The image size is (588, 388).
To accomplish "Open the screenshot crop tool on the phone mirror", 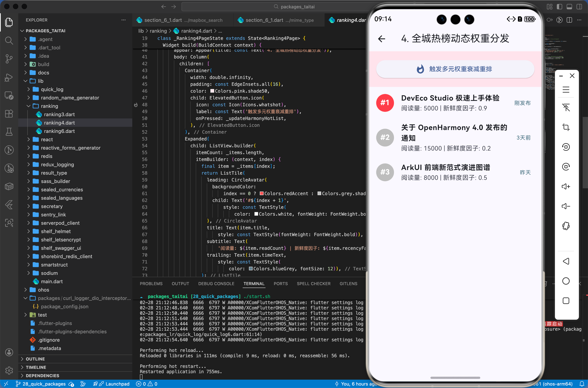I will point(566,127).
